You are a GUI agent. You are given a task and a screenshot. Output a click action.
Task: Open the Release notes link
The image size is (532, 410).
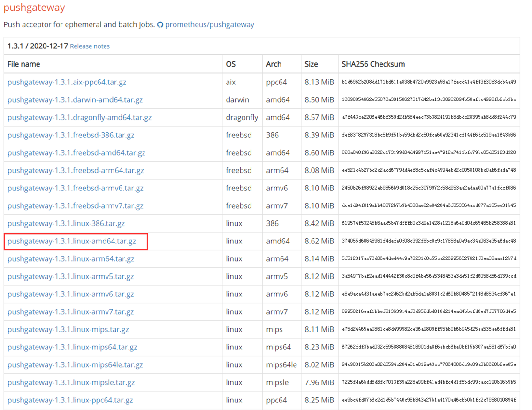[90, 46]
